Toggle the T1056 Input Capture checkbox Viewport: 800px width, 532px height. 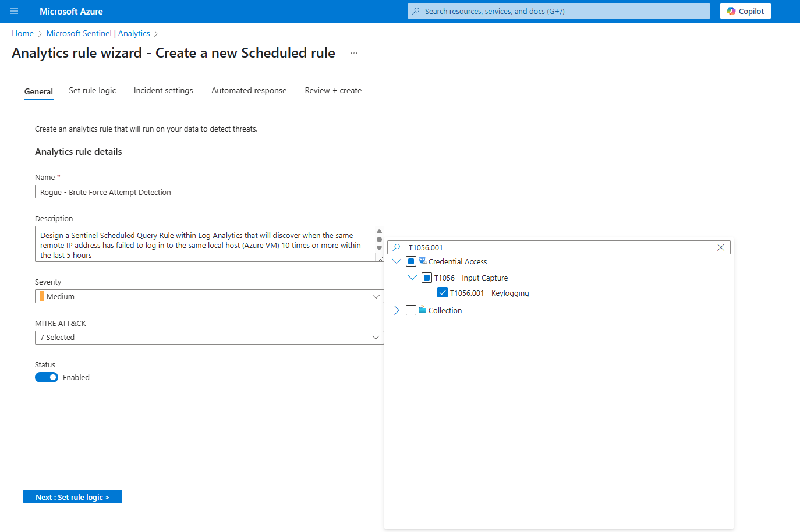427,278
